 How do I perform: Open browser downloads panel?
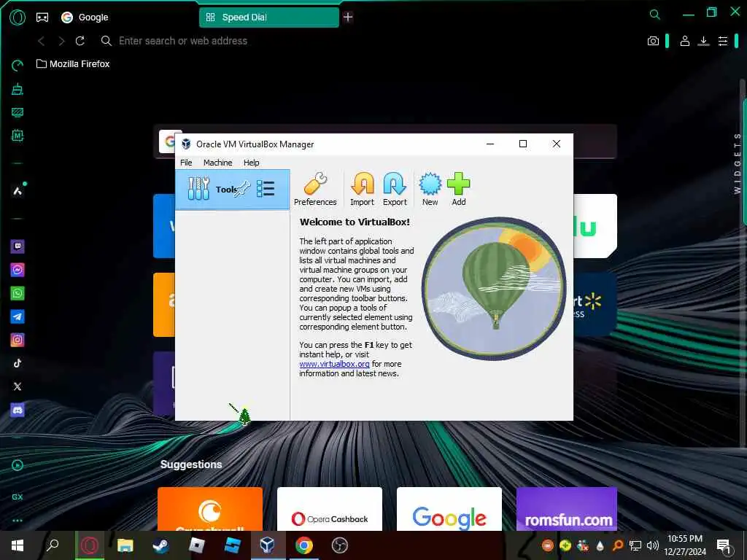(x=703, y=41)
